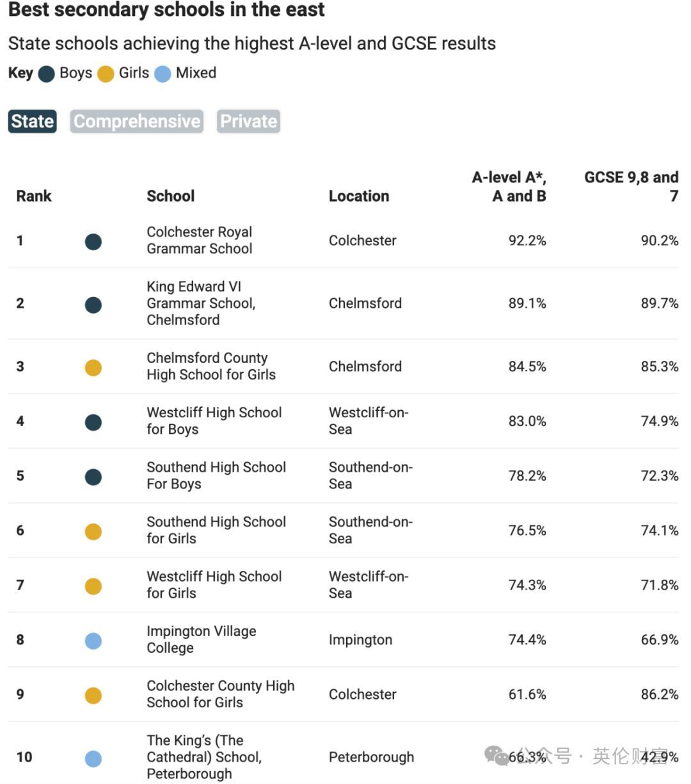This screenshot has width=691, height=784.
Task: Click the dot for Colchester County High School
Action: pos(93,695)
